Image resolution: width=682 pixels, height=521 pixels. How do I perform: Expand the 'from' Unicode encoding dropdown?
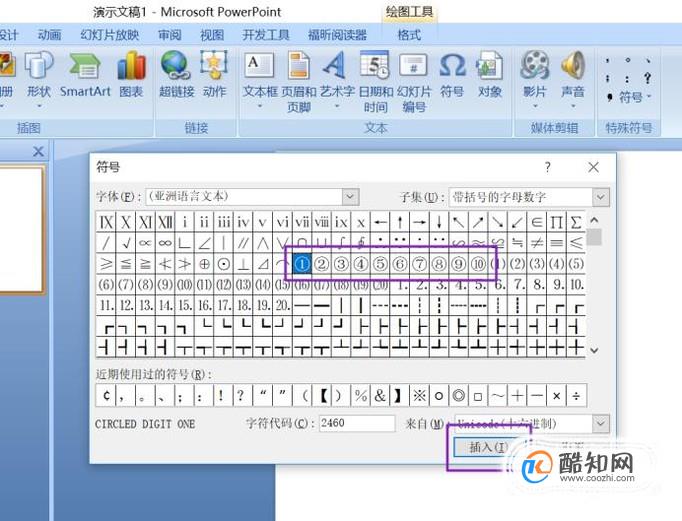point(601,423)
